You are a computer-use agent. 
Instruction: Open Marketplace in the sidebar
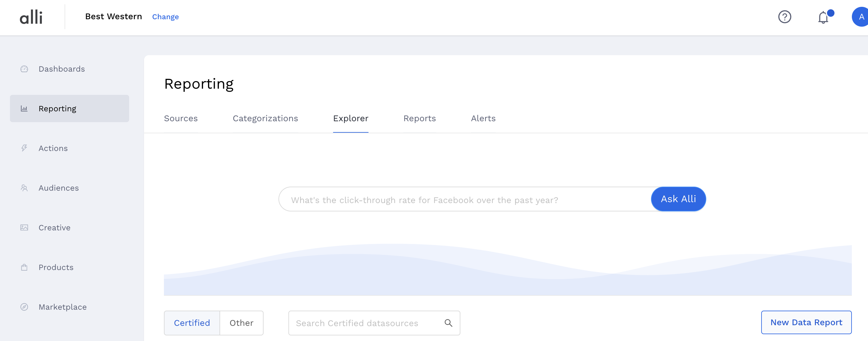[70, 307]
